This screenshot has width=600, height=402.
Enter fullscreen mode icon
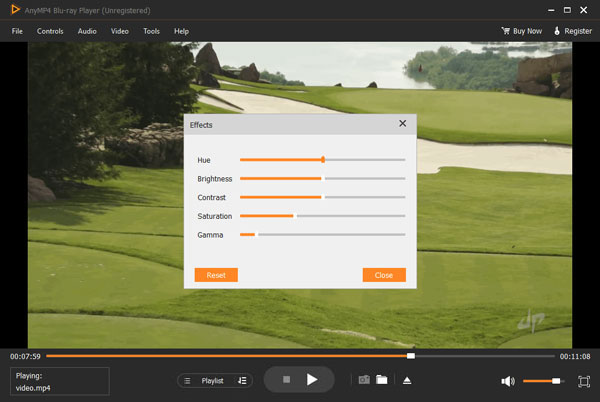pyautogui.click(x=584, y=381)
